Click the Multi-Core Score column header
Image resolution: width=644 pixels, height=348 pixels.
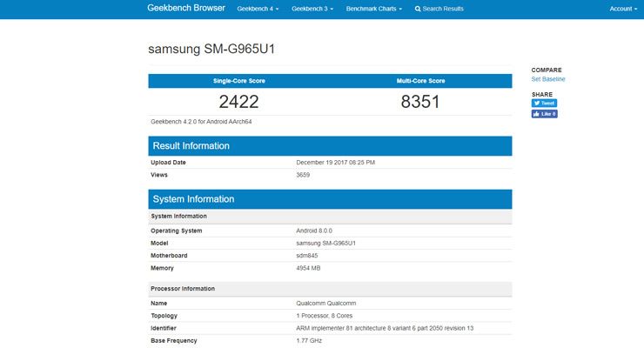[421, 81]
